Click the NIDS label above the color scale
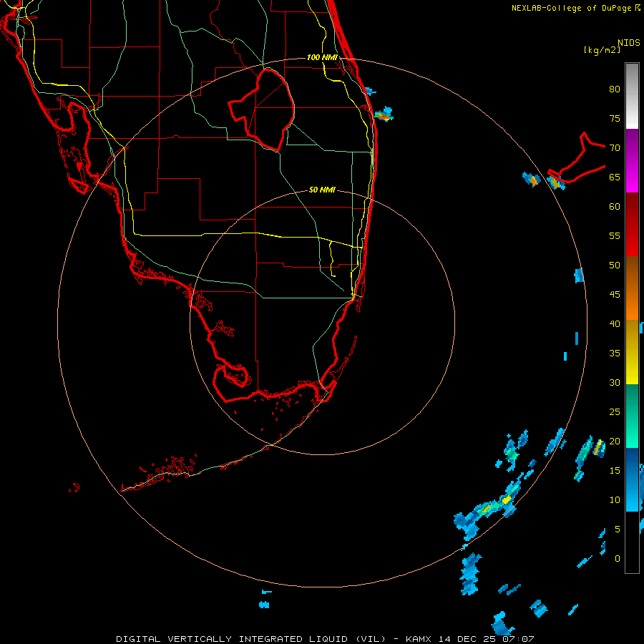The image size is (644, 644). [x=628, y=43]
